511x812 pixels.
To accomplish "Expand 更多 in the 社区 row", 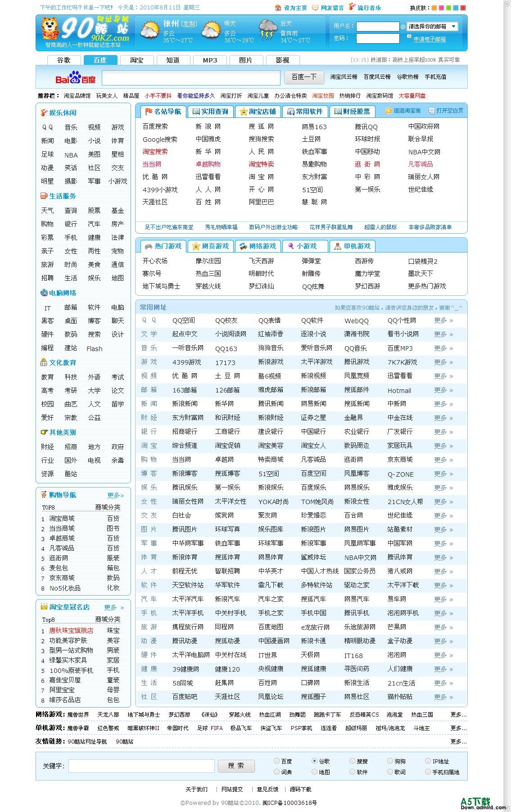I will [443, 697].
